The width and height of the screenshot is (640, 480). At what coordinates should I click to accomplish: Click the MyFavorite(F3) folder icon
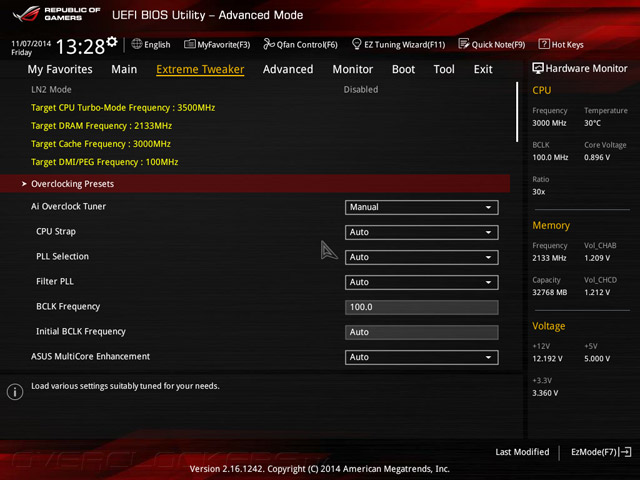click(x=189, y=44)
